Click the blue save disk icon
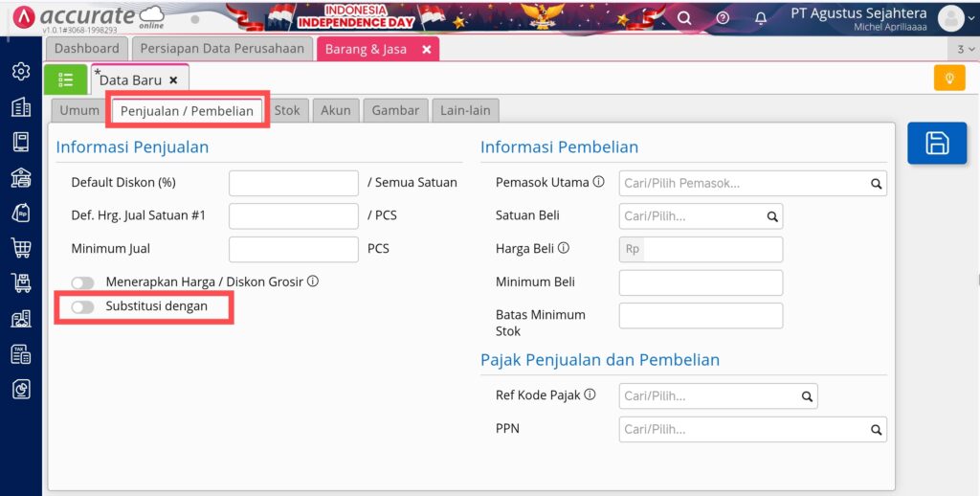This screenshot has width=980, height=496. click(936, 144)
